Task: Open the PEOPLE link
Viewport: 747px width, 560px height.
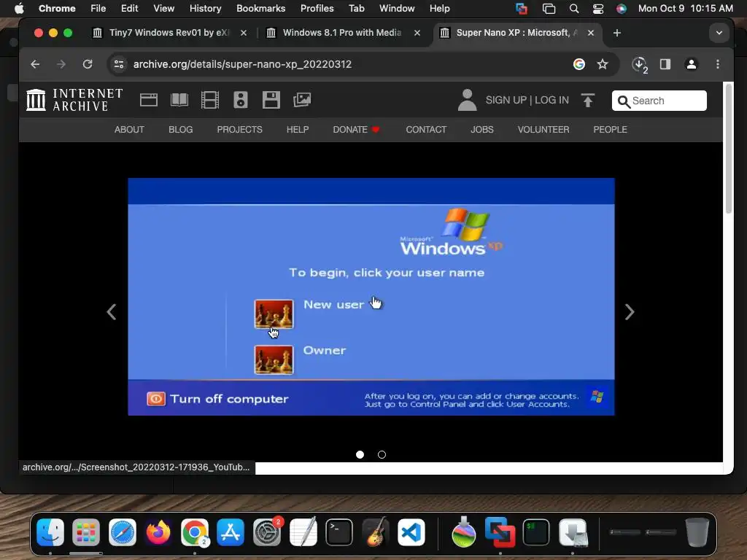Action: [610, 130]
